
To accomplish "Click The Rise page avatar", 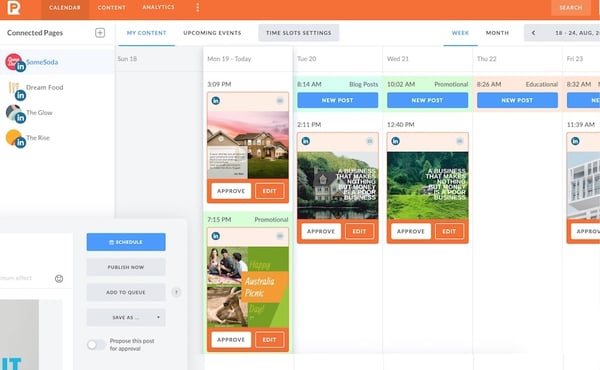I will (x=15, y=138).
